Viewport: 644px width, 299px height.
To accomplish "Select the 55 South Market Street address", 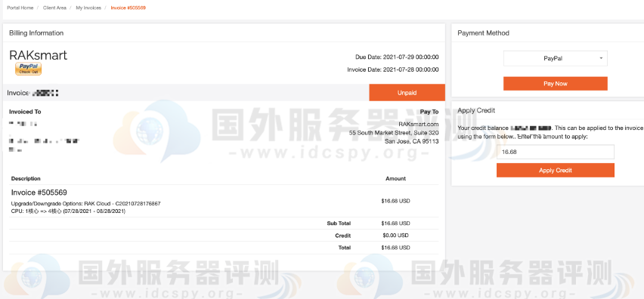I will click(394, 133).
